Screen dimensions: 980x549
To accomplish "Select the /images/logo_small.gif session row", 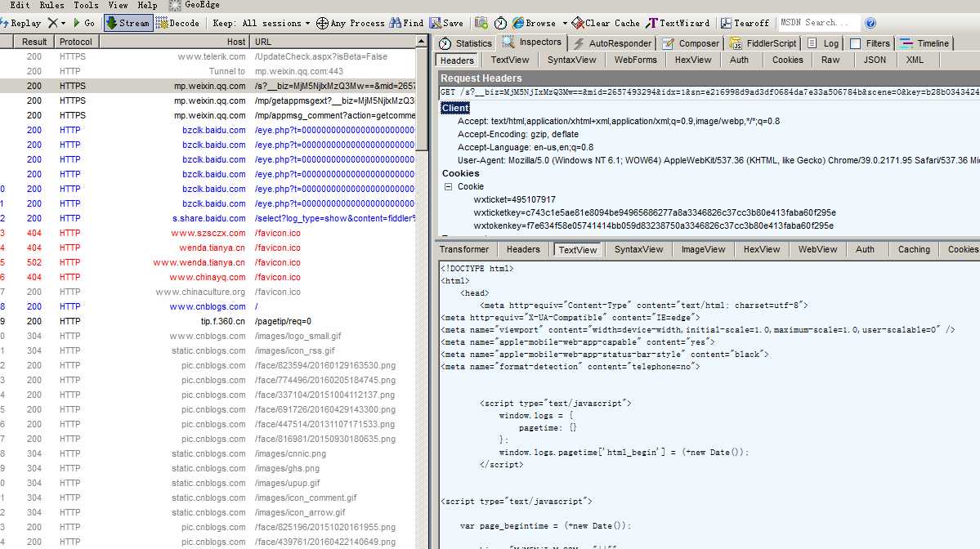I will [208, 336].
